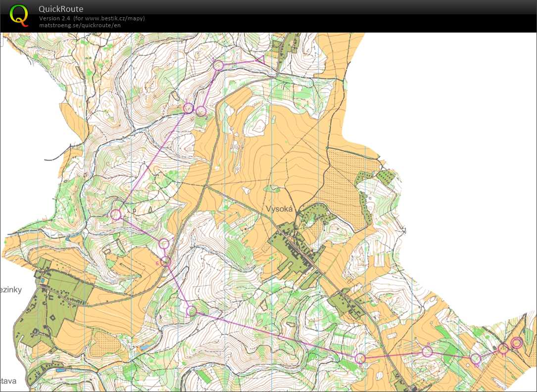The image size is (537, 392).
Task: Click the QuickRoute title text
Action: point(61,9)
